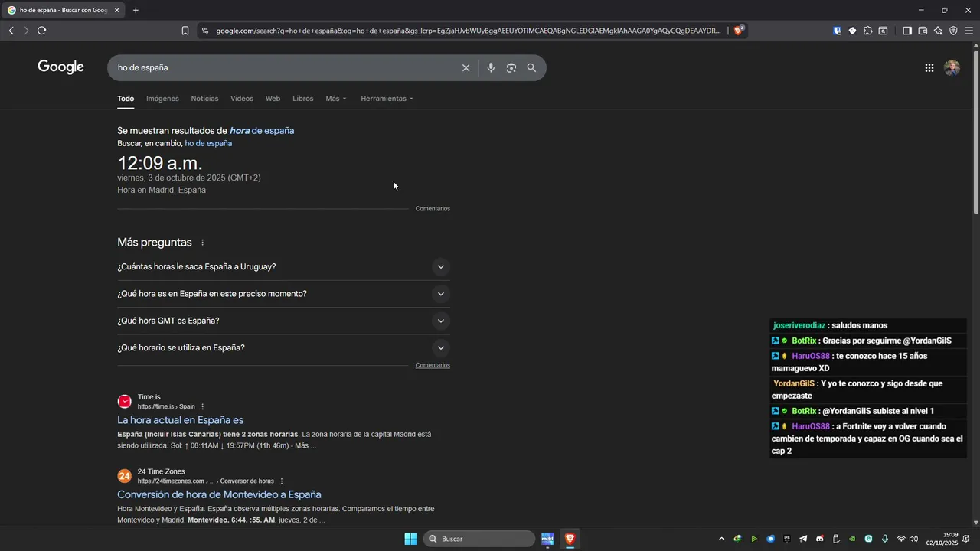Click the Time.is site name
980x551 pixels.
tap(149, 397)
